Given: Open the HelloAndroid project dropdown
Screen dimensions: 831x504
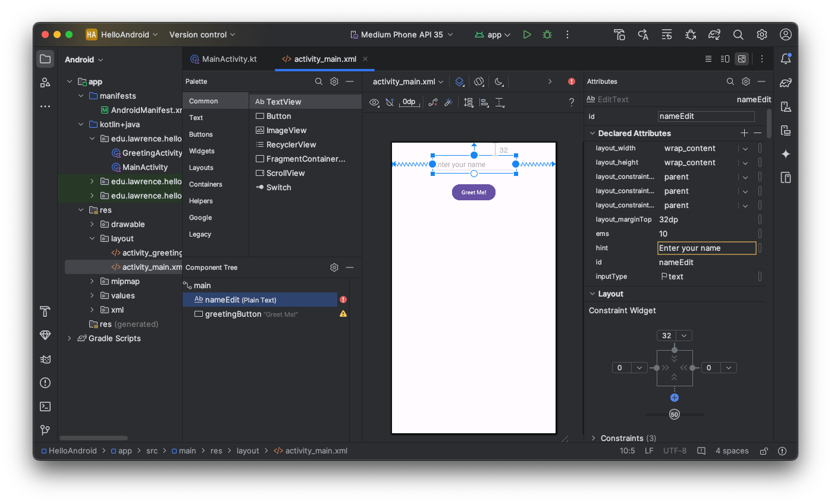Looking at the screenshot, I should click(122, 34).
